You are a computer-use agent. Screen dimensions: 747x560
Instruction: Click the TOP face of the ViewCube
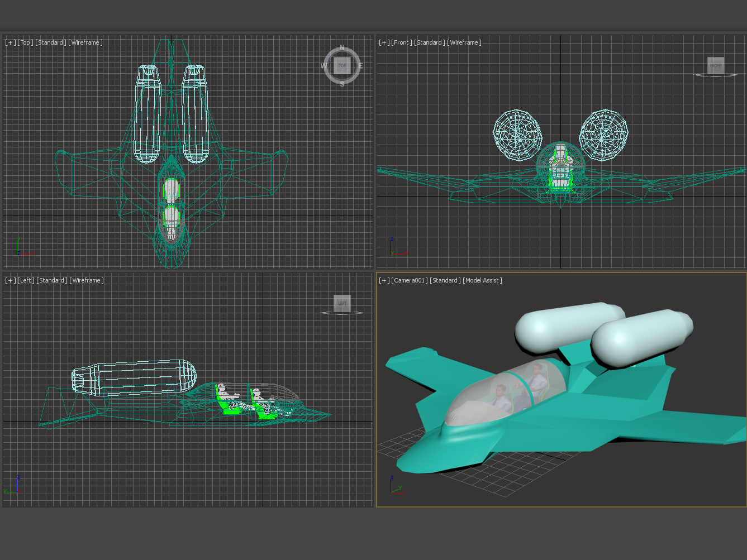[x=342, y=65]
